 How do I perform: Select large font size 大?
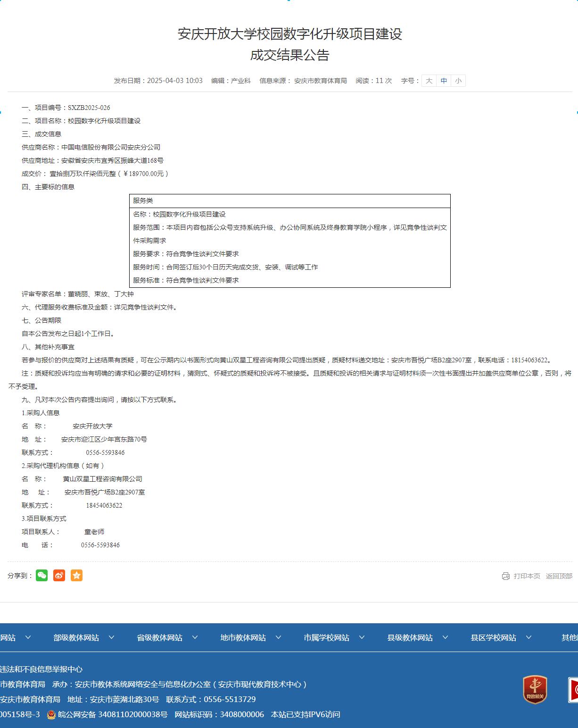pyautogui.click(x=429, y=81)
